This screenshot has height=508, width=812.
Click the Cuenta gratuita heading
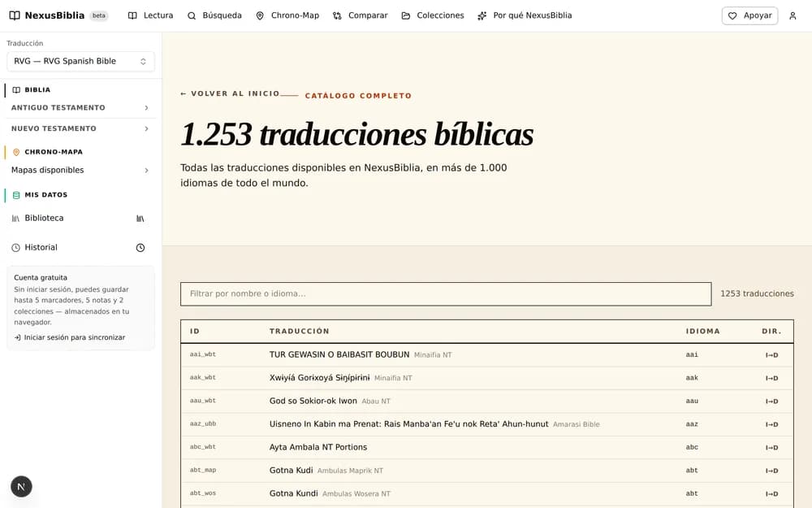point(41,278)
